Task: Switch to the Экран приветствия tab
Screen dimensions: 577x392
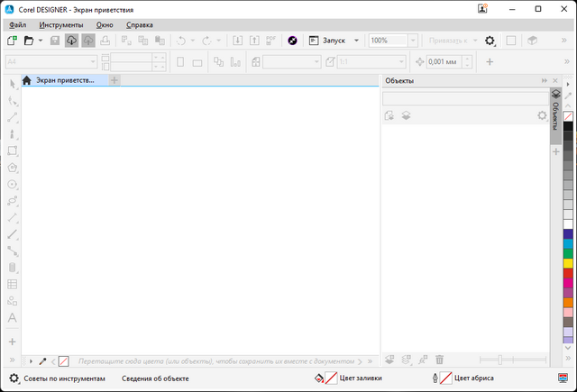Action: [x=65, y=80]
